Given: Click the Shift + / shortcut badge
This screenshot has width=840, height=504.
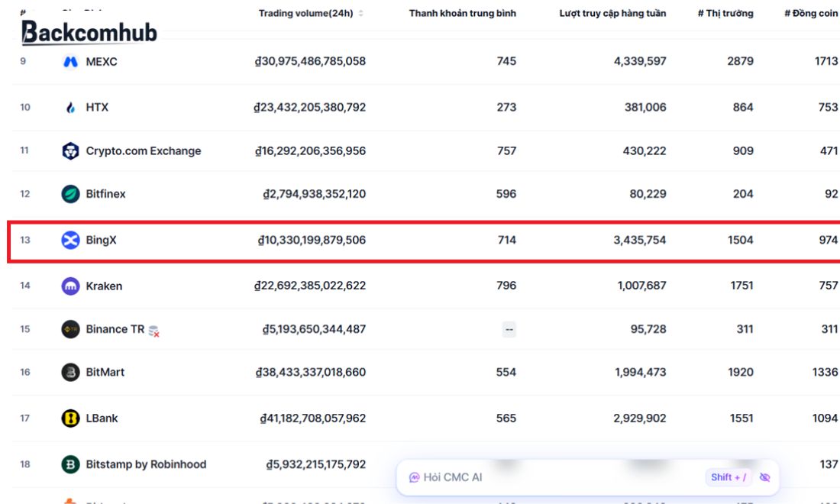Looking at the screenshot, I should 729,477.
